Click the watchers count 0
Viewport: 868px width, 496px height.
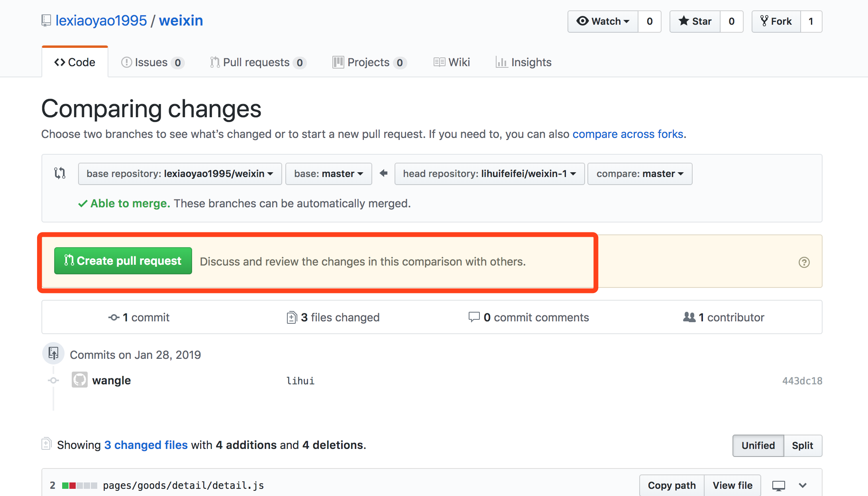[650, 22]
